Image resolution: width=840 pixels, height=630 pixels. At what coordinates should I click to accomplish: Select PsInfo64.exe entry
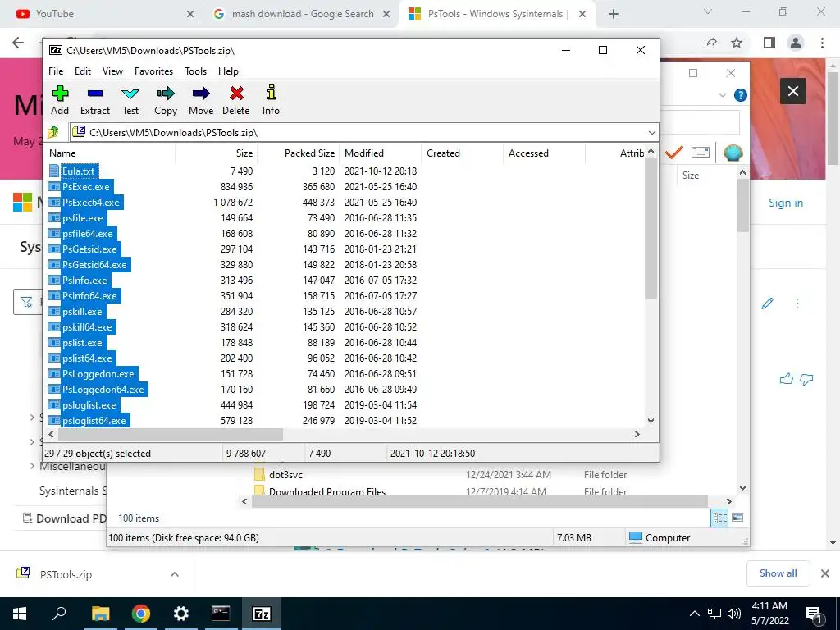click(89, 295)
